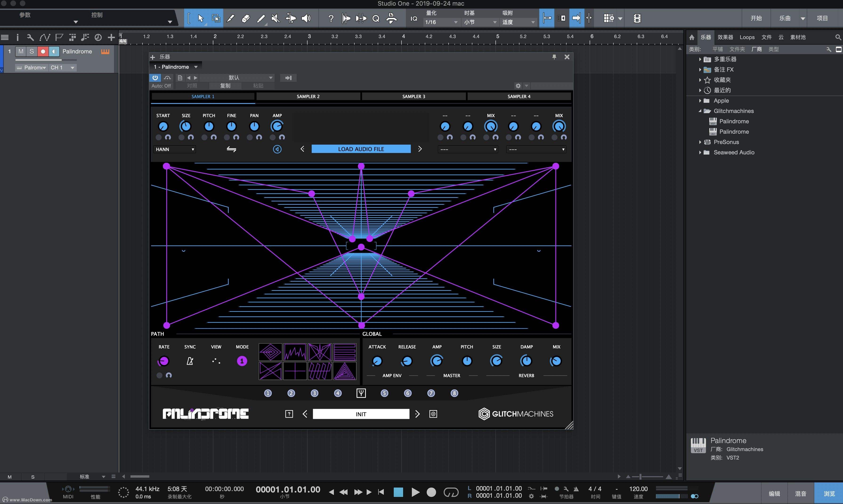The height and width of the screenshot is (504, 843).
Task: Click the INIT preset name field
Action: (x=361, y=414)
